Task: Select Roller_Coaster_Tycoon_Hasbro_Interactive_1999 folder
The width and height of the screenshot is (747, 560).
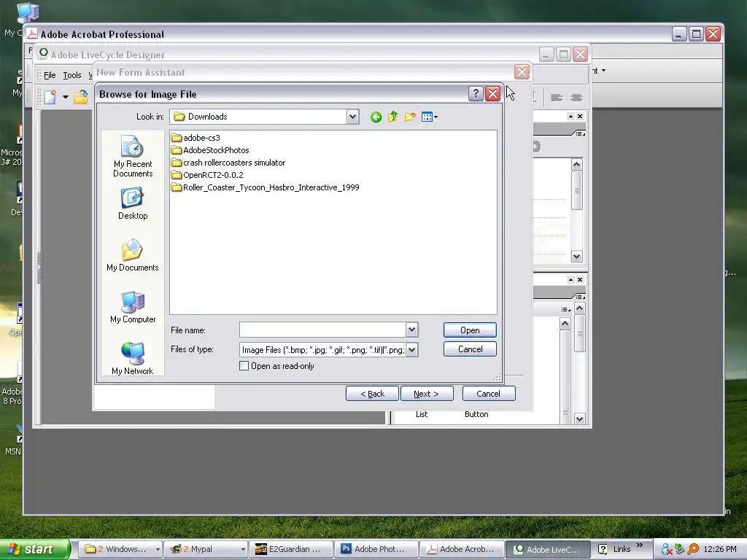Action: click(x=265, y=187)
